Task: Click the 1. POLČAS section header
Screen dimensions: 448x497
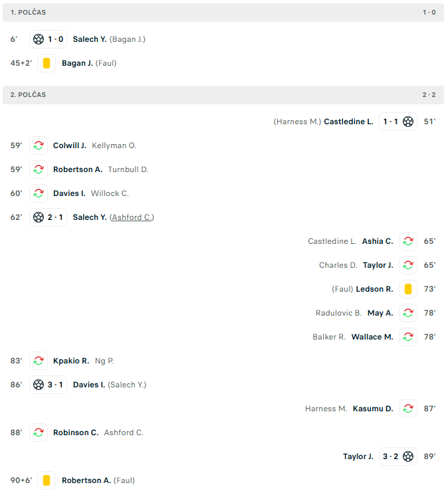Action: click(x=29, y=13)
